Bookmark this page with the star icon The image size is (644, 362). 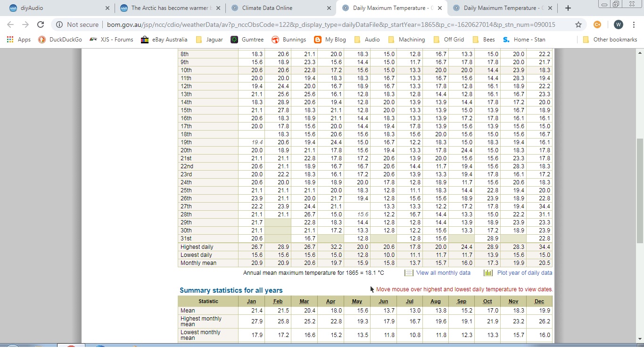(x=578, y=25)
